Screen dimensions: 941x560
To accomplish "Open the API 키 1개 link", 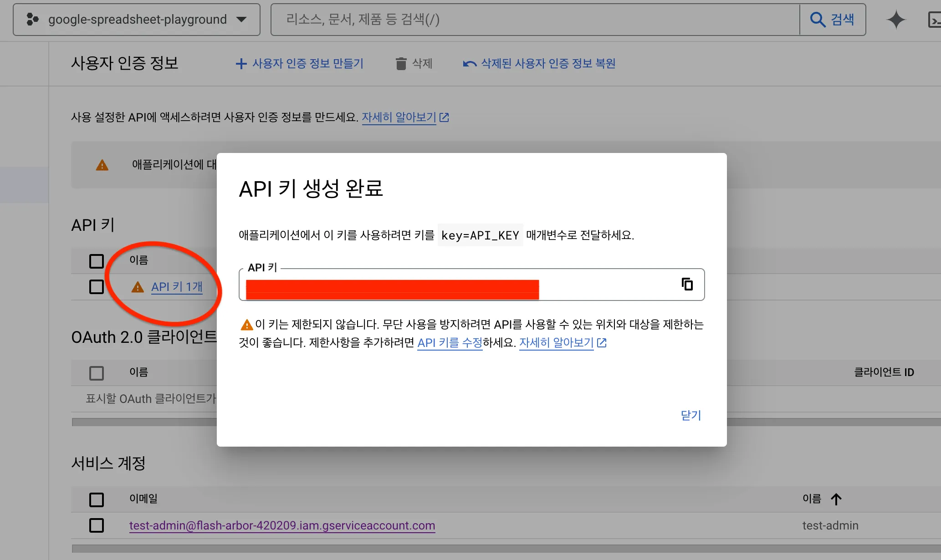I will [x=177, y=287].
